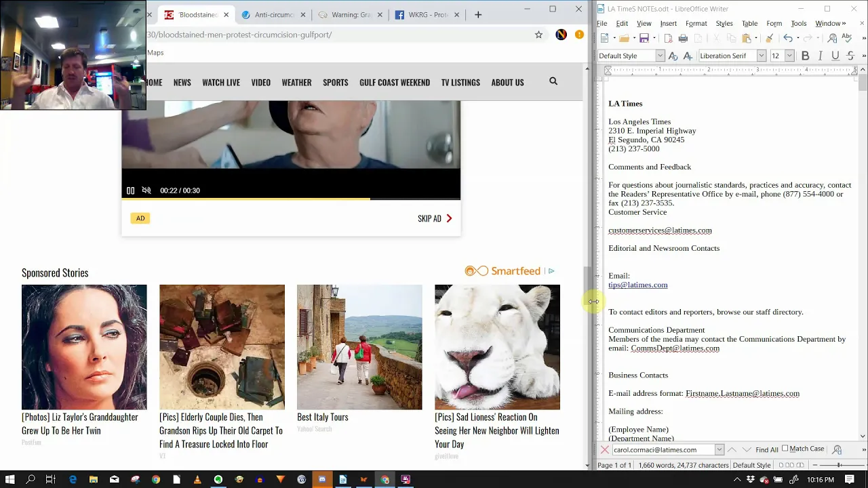Click the search magnifier on WKRG site
Viewport: 868px width, 488px height.
(x=553, y=81)
